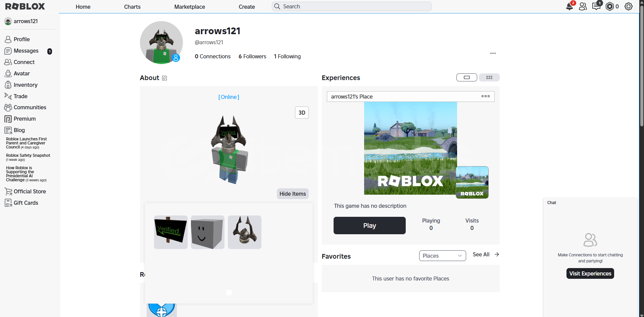Go to the Home tab
The image size is (644, 317).
[x=83, y=7]
